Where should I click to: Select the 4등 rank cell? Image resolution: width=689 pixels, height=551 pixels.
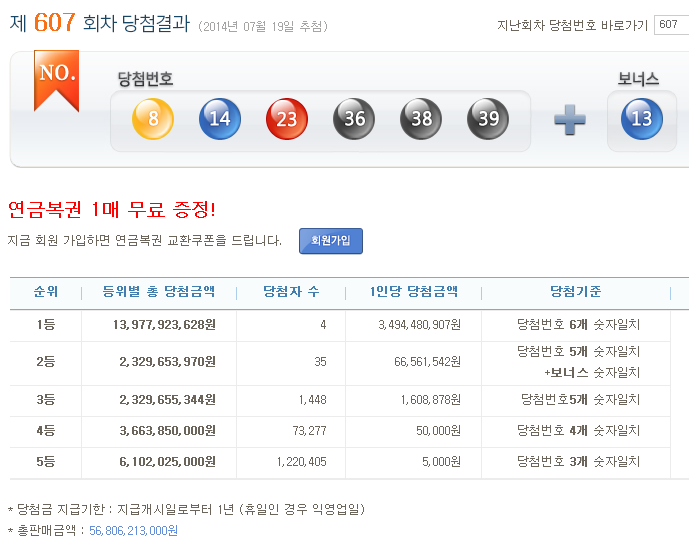(x=46, y=431)
